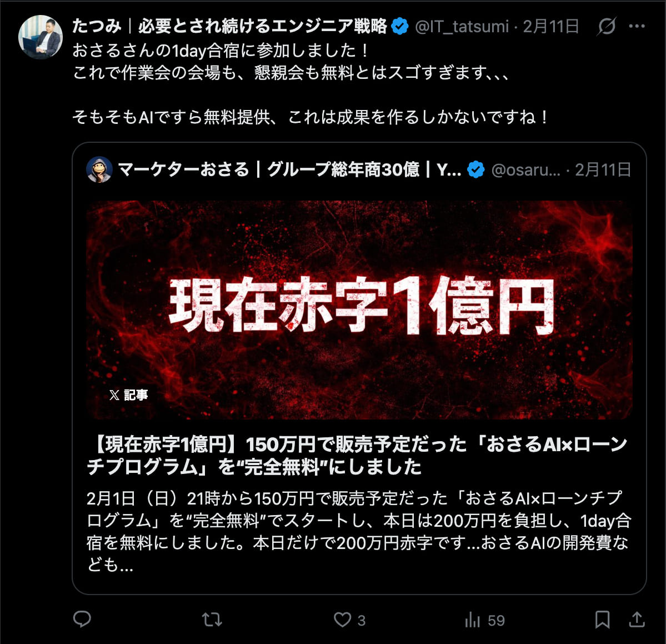Image resolution: width=666 pixels, height=644 pixels.
Task: View post analytics bar chart icon
Action: (x=472, y=620)
